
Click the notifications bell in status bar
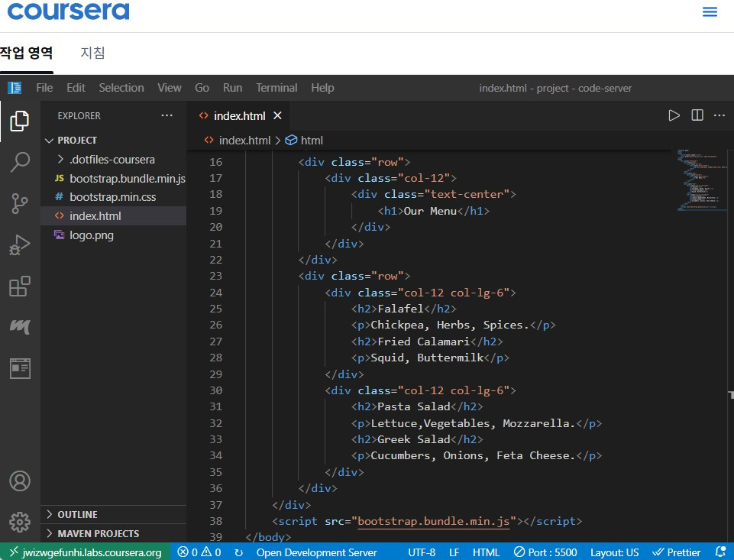coord(719,552)
